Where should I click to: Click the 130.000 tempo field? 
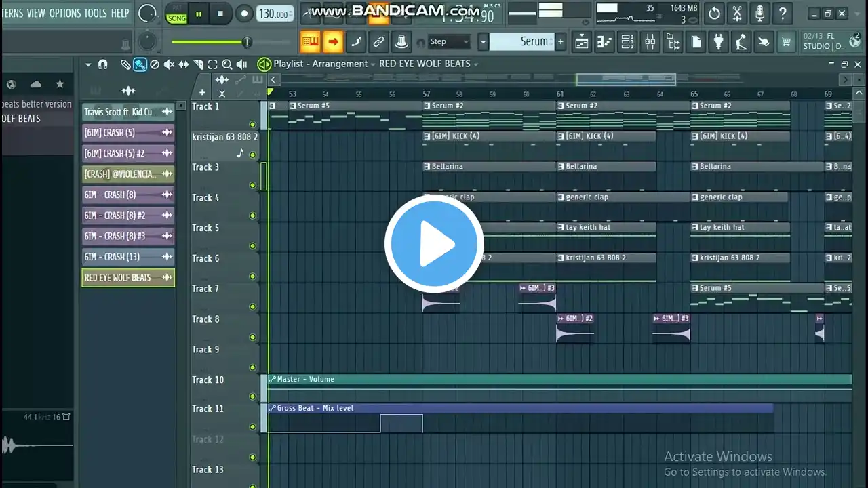(275, 14)
